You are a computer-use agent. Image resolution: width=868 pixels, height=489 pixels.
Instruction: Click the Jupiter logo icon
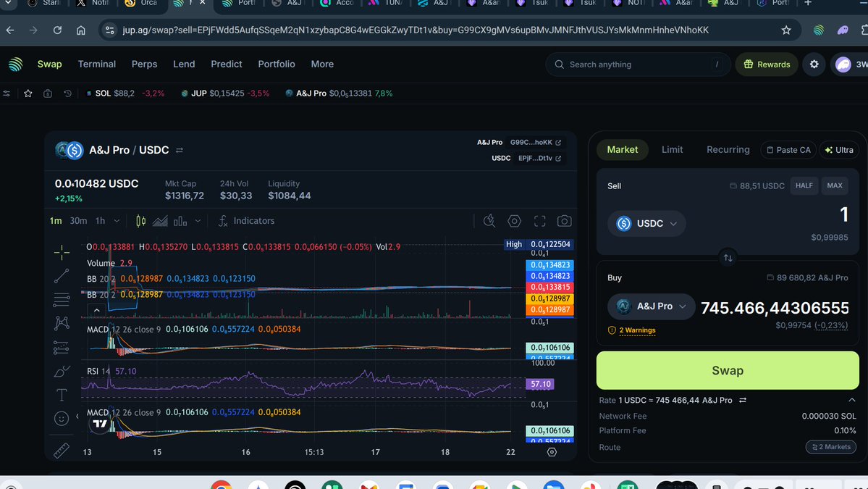pyautogui.click(x=15, y=64)
